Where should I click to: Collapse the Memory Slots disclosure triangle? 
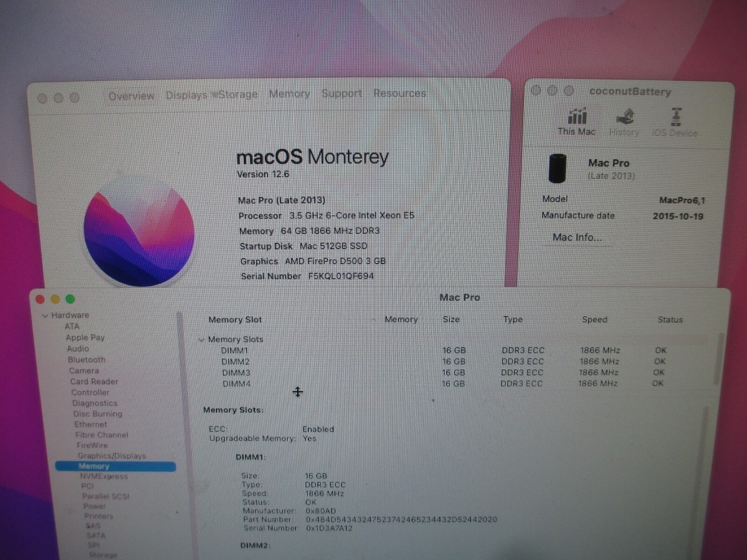tap(201, 340)
